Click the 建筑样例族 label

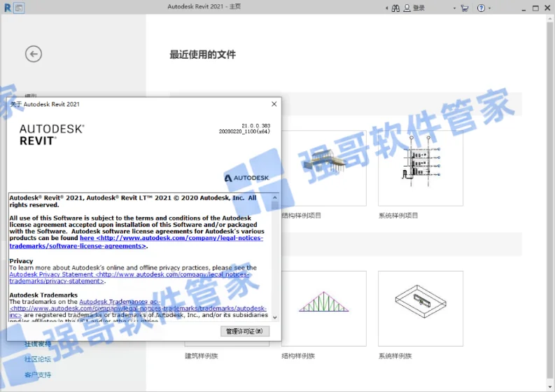pos(202,356)
